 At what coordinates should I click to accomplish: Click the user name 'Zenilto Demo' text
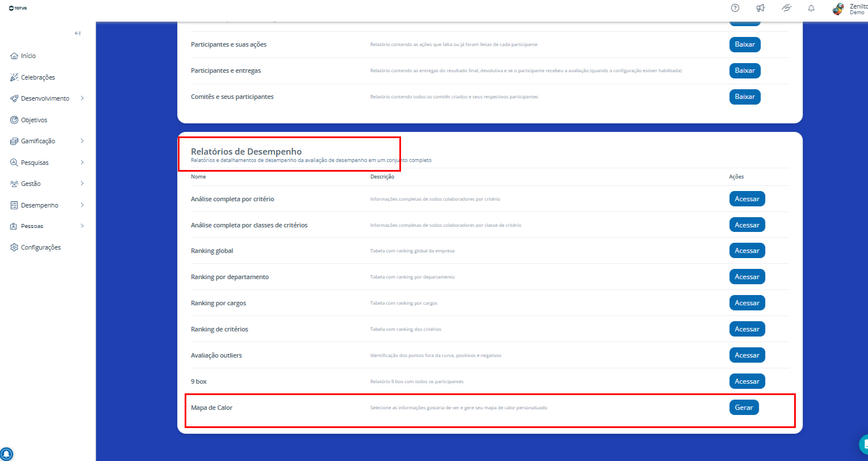(x=858, y=9)
